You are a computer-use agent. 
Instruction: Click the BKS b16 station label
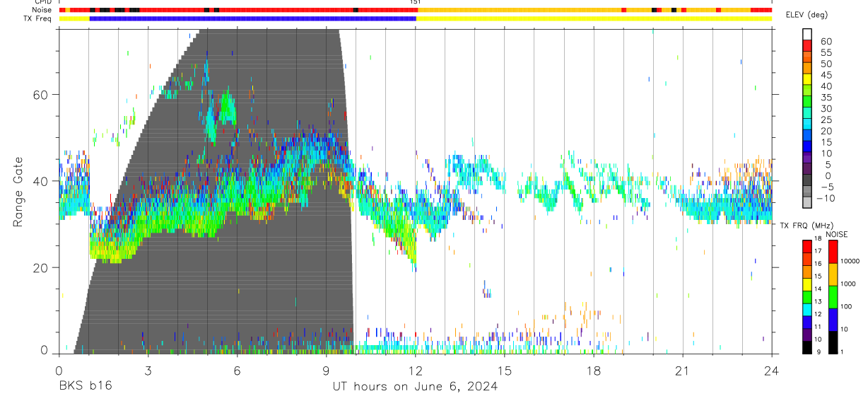[x=85, y=386]
